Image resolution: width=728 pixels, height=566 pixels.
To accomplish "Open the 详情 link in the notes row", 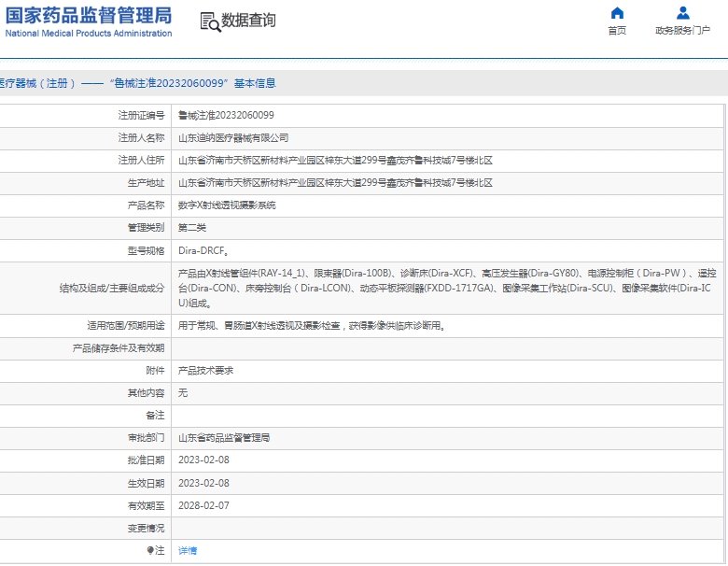I will coord(188,551).
